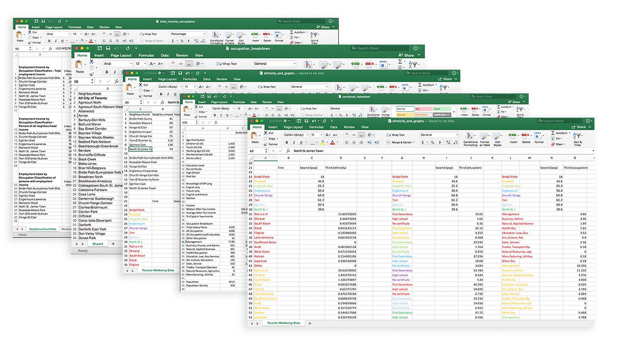Click Paste icon in front ethnicity_and_graphs window

tap(254, 136)
